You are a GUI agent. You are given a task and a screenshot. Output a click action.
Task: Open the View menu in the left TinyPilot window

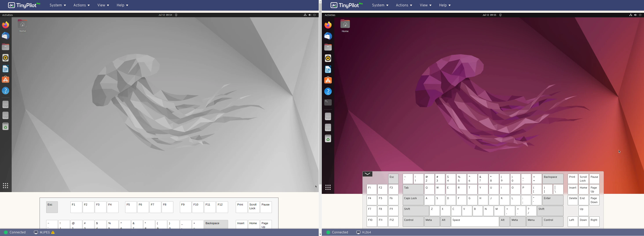(x=103, y=5)
